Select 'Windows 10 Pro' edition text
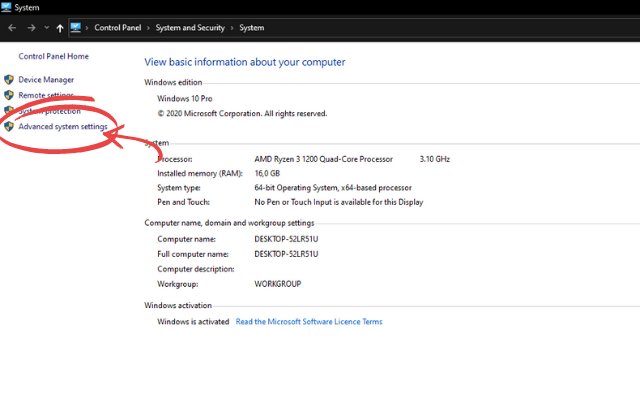This screenshot has height=420, width=640. (x=184, y=98)
